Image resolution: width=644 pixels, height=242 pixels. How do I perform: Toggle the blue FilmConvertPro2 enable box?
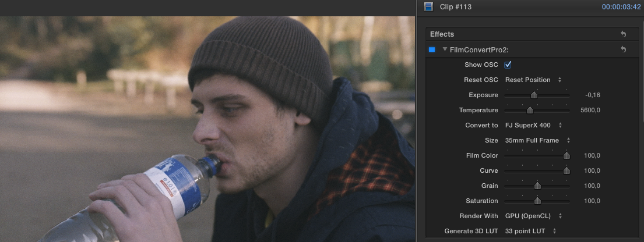coord(432,49)
